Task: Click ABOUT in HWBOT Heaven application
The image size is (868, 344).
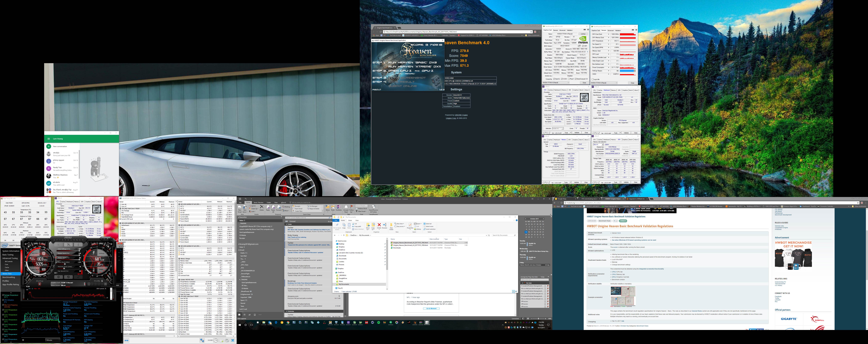Action: [377, 90]
